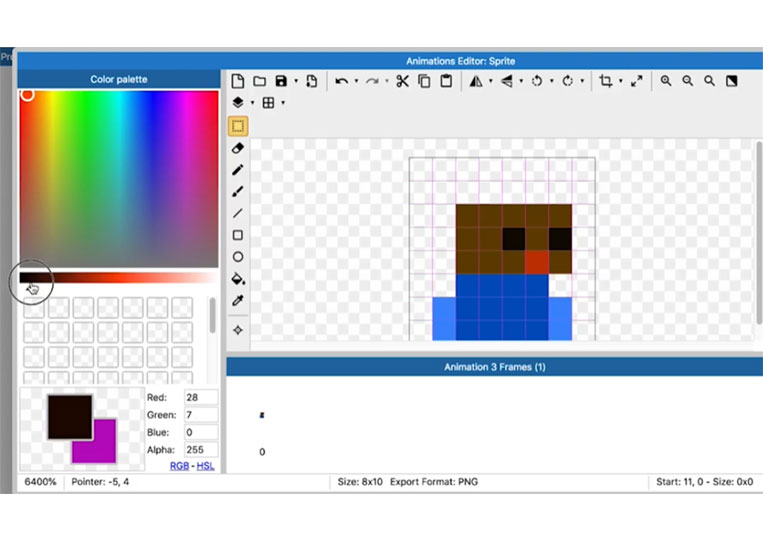Click the Grid icon
Screen dimensions: 763x541
268,103
